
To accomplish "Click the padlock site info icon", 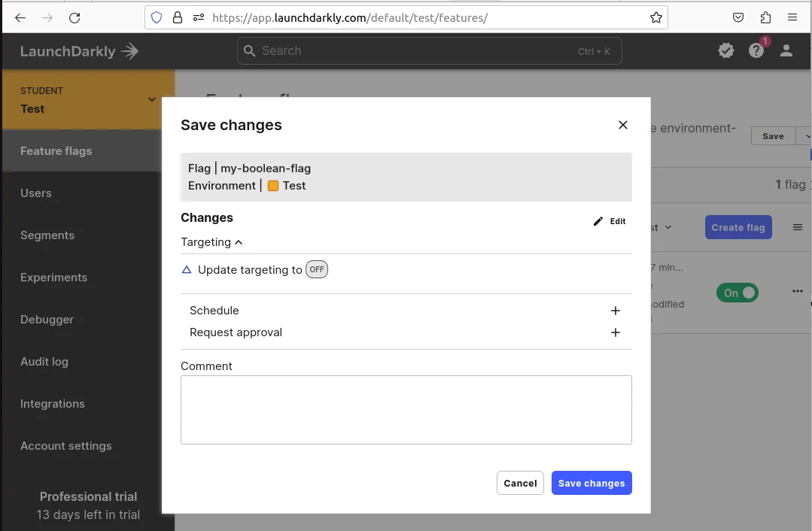I will point(178,18).
